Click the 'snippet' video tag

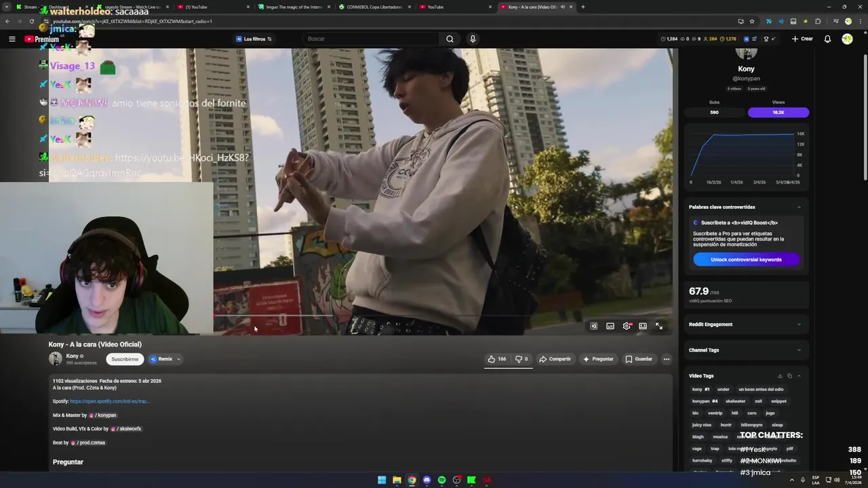tap(778, 401)
